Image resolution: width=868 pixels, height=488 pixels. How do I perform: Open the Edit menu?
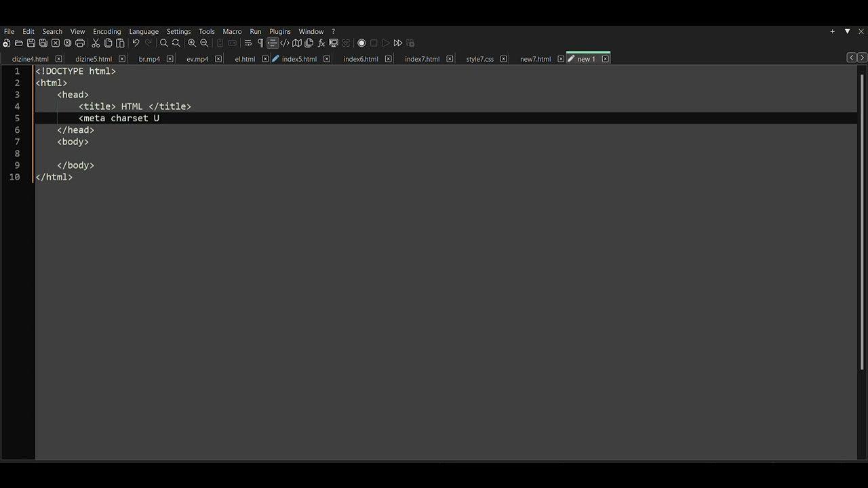28,31
